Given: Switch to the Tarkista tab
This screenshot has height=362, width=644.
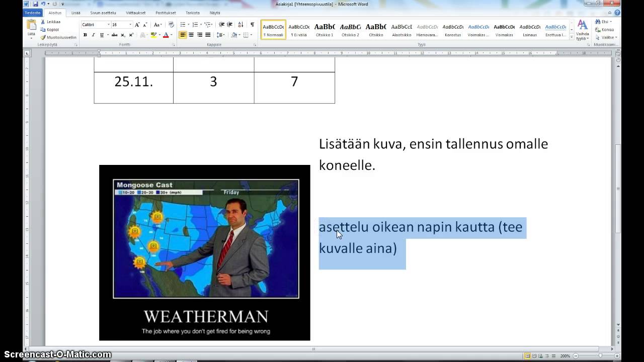Looking at the screenshot, I should pos(193,13).
